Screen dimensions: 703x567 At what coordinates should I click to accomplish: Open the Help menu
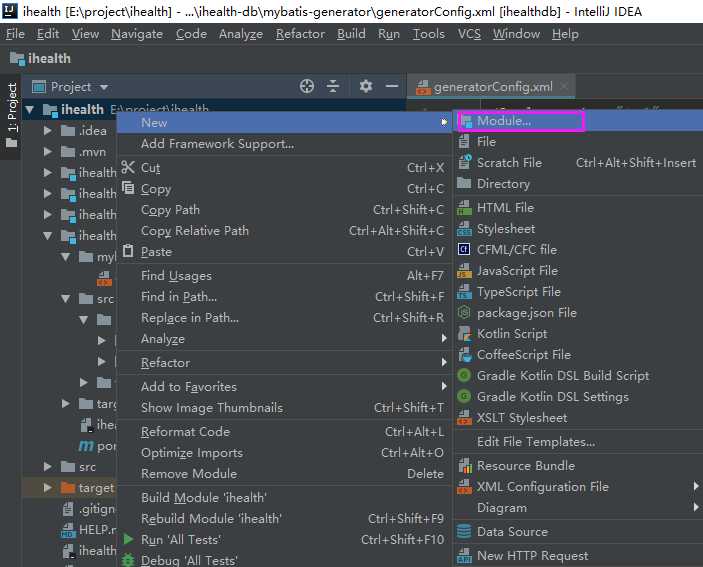point(565,34)
